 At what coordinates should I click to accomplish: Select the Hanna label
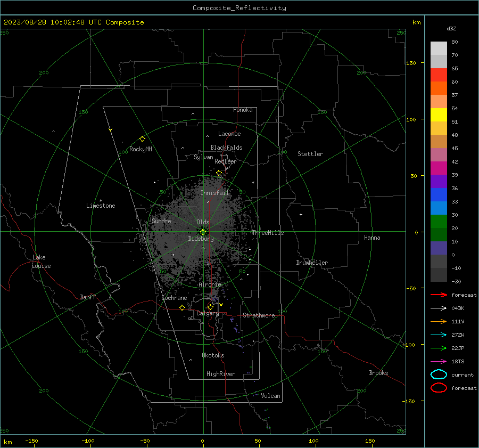372,238
